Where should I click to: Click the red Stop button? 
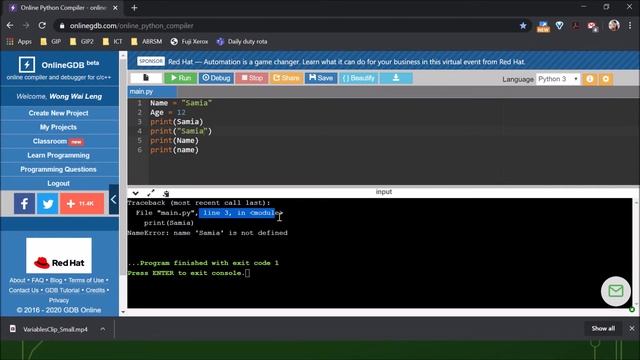tap(252, 78)
